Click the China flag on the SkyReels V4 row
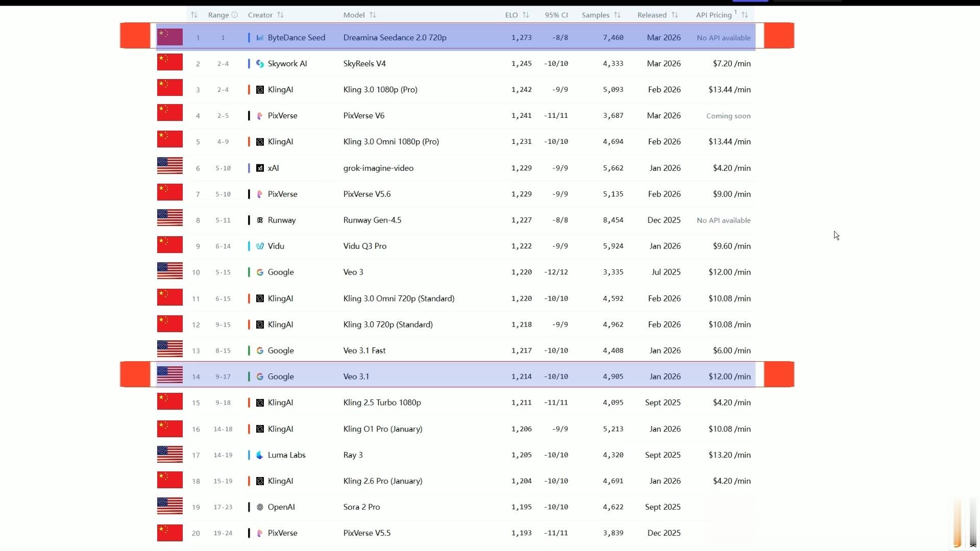The height and width of the screenshot is (551, 980). coord(169,62)
